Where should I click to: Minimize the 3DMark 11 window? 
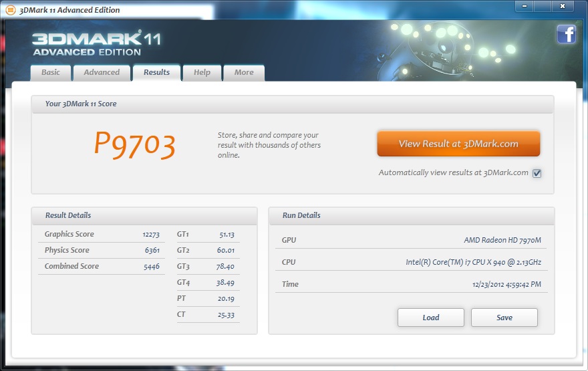(525, 6)
